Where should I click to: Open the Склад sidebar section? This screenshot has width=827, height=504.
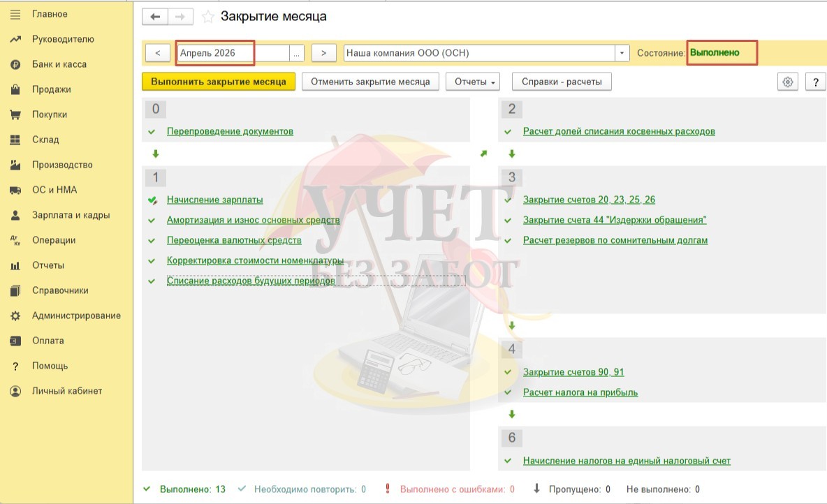pos(45,140)
